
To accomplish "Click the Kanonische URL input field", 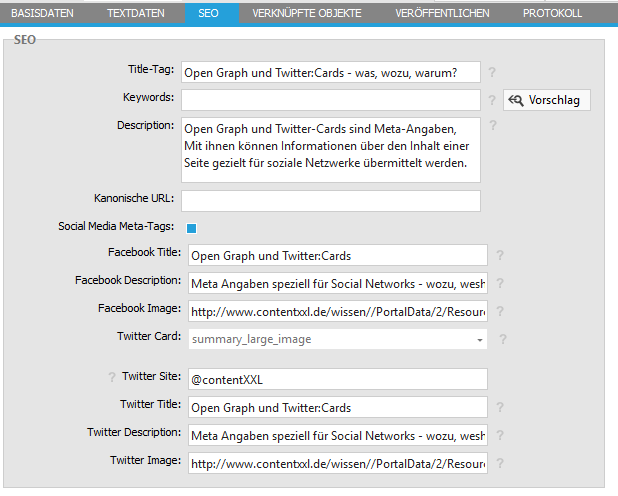I will pos(331,201).
